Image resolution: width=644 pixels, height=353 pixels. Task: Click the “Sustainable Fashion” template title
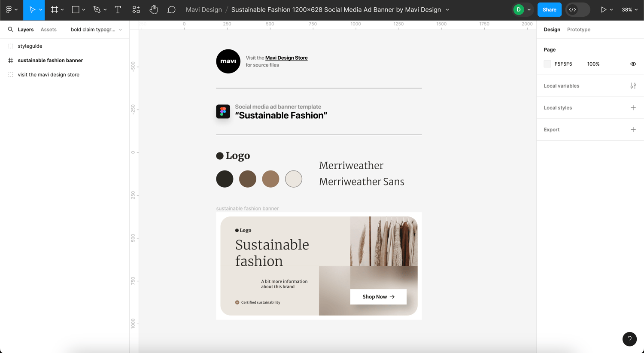(281, 116)
